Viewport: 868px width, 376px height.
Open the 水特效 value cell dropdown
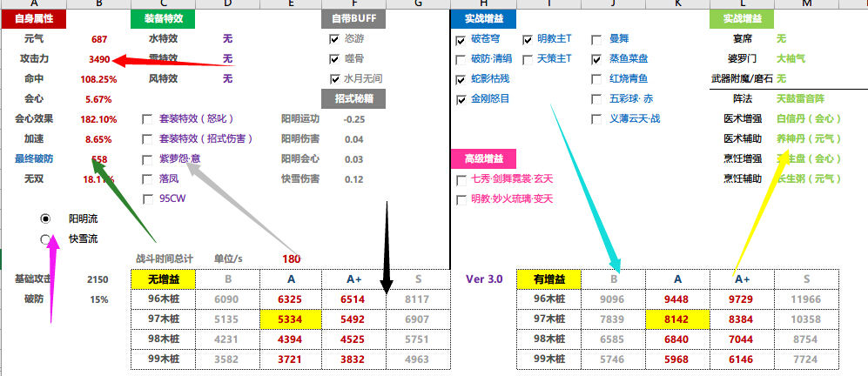[x=227, y=39]
